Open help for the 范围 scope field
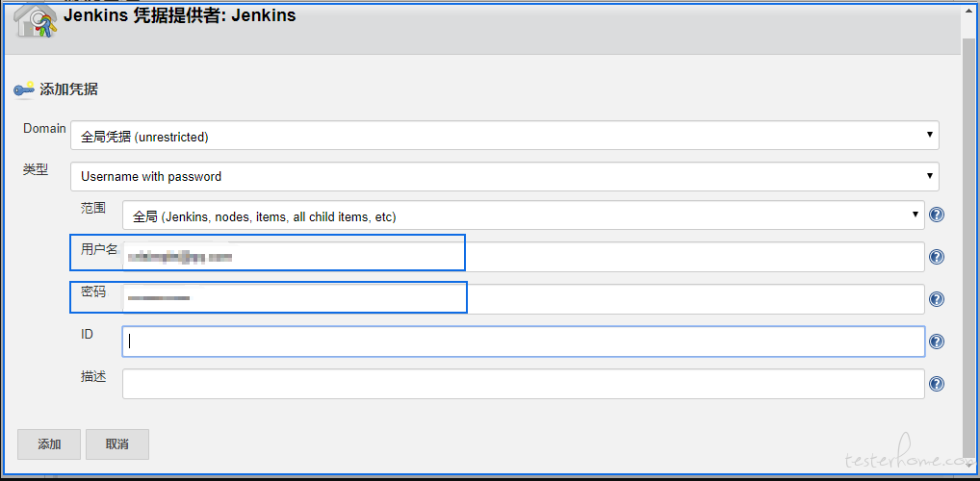The image size is (980, 481). click(936, 215)
